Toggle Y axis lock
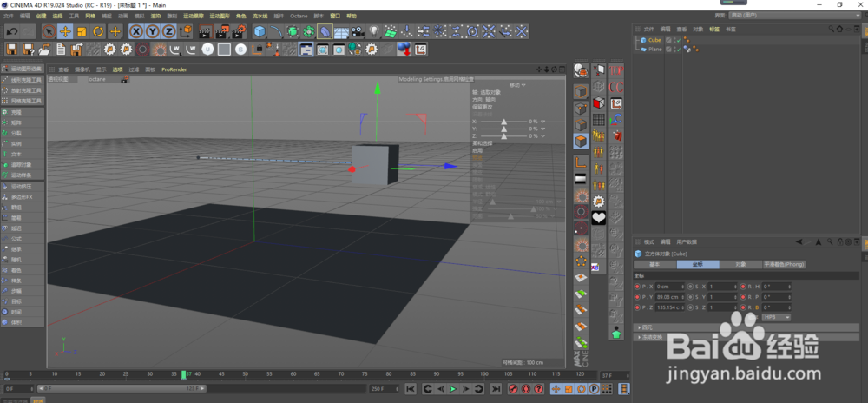This screenshot has width=868, height=403. coord(152,31)
